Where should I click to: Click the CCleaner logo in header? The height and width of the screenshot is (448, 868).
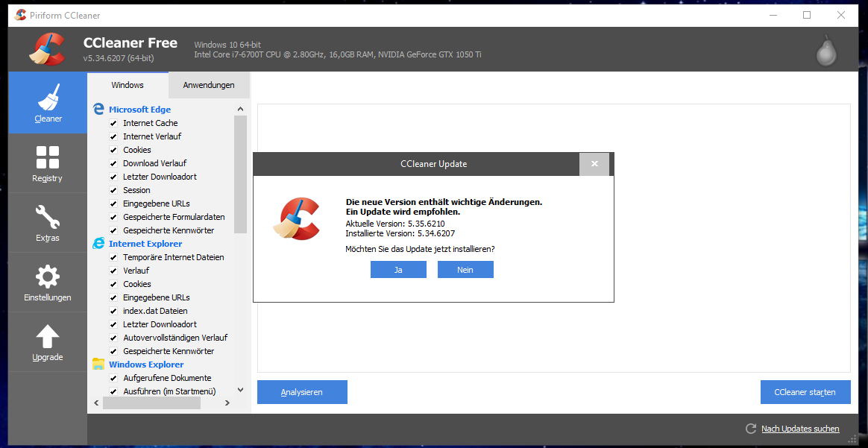(47, 50)
